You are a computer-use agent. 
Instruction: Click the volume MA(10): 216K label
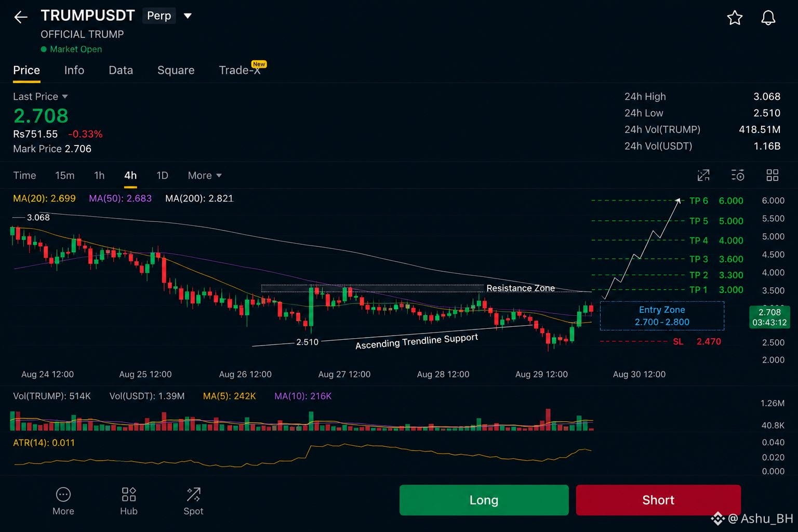click(x=303, y=396)
